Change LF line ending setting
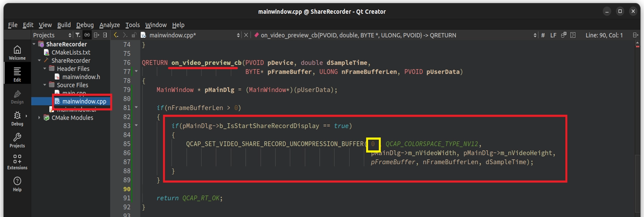Viewport: 644px width, 217px height. (553, 35)
